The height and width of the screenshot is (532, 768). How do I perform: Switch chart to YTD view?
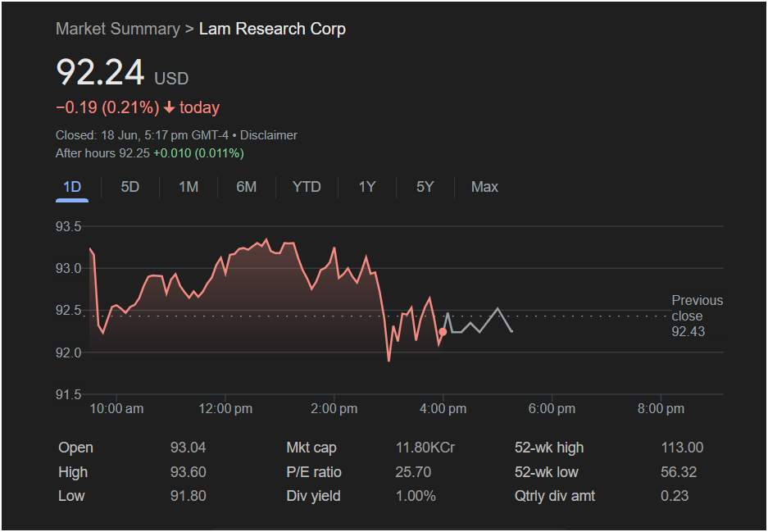coord(307,187)
